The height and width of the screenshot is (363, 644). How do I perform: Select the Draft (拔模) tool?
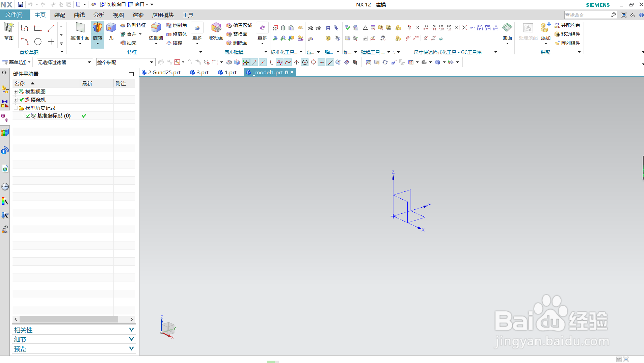point(175,43)
